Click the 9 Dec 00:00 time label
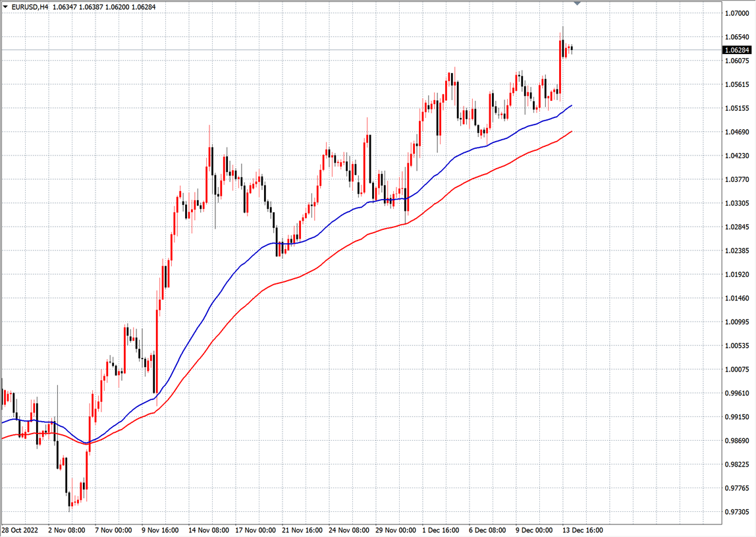Image resolution: width=756 pixels, height=537 pixels. [x=535, y=530]
